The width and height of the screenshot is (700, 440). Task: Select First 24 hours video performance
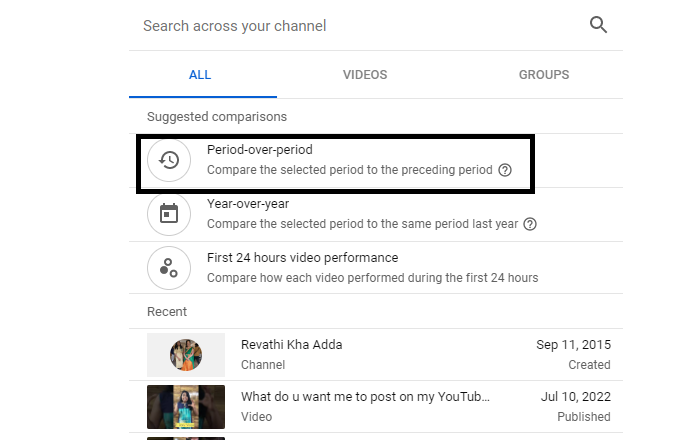(x=302, y=258)
